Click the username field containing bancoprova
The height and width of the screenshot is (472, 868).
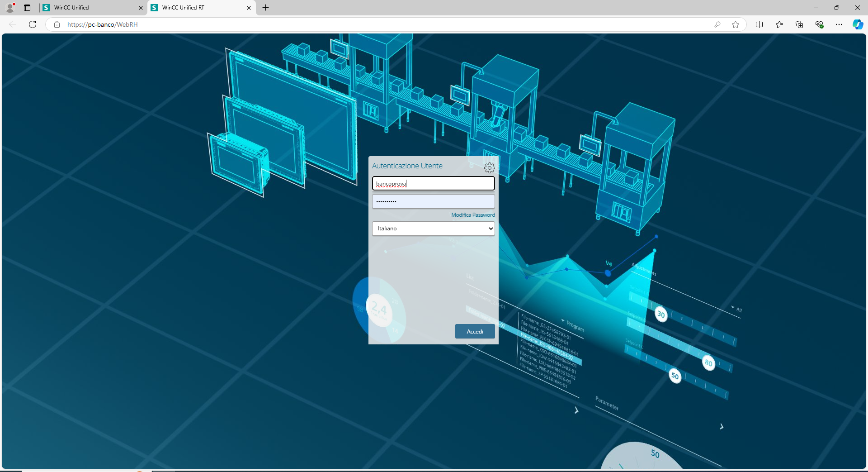pos(433,183)
